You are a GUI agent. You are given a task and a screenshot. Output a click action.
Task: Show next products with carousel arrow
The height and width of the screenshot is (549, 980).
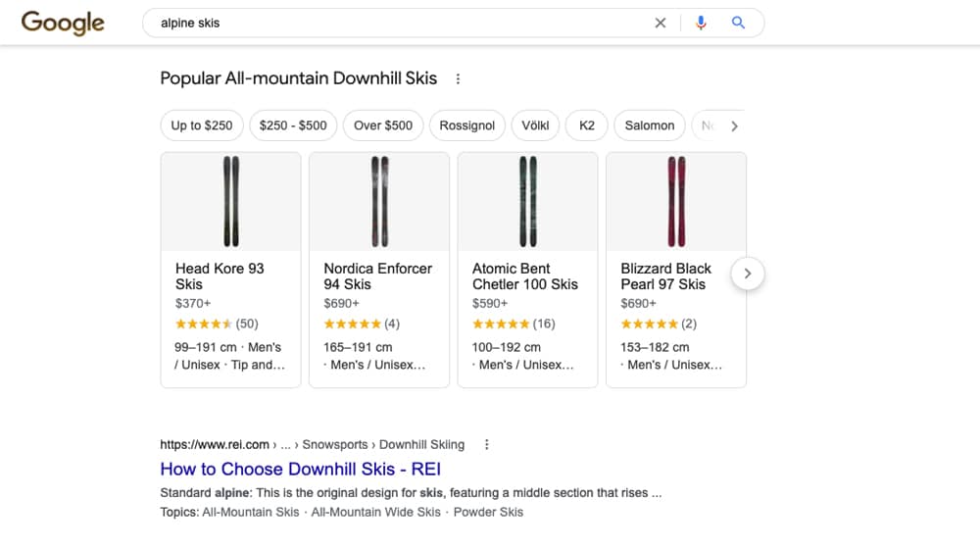747,274
